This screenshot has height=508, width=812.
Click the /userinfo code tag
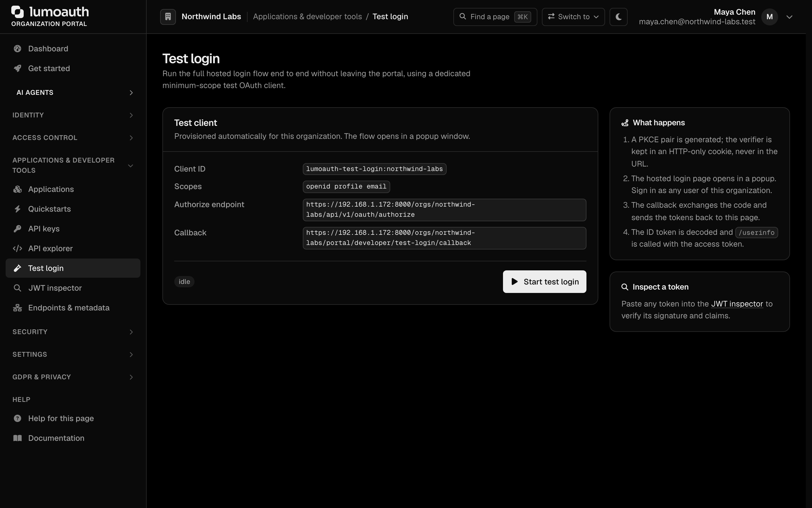tap(756, 233)
